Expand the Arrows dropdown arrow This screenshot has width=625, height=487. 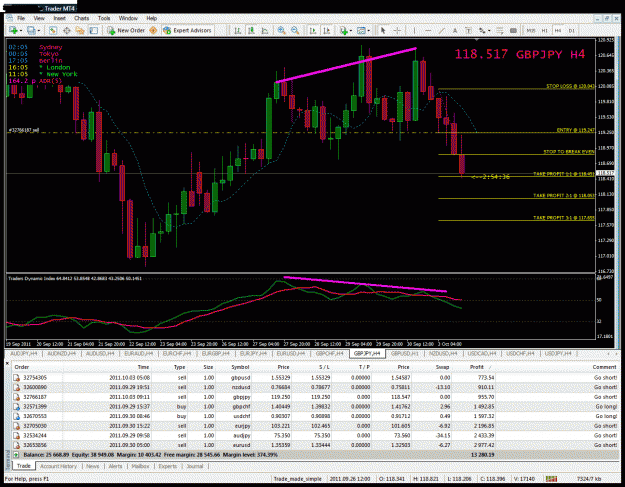pyautogui.click(x=489, y=31)
